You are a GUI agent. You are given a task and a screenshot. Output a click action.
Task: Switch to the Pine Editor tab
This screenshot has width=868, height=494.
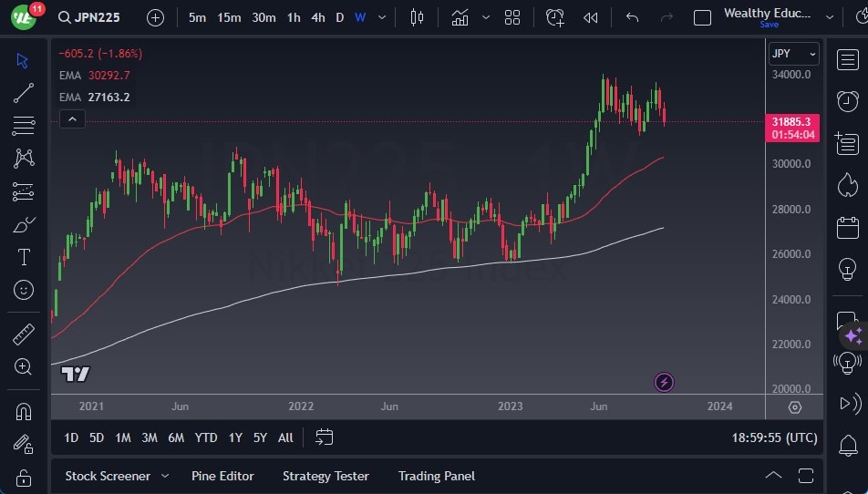(222, 476)
